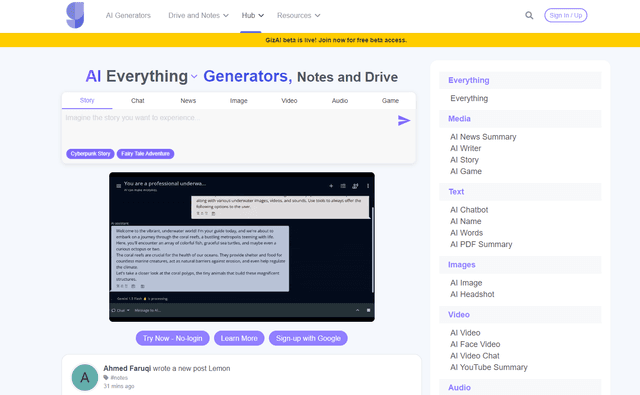Image resolution: width=640 pixels, height=395 pixels.
Task: Open AI Writer in sidebar
Action: (466, 148)
